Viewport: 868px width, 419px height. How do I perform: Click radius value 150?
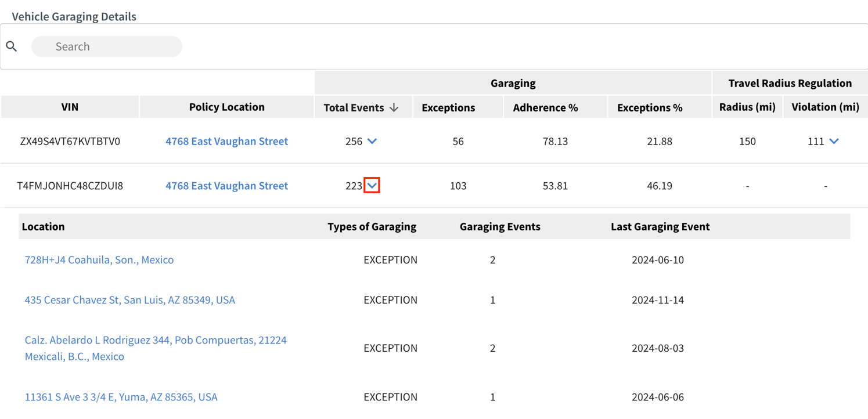tap(747, 141)
